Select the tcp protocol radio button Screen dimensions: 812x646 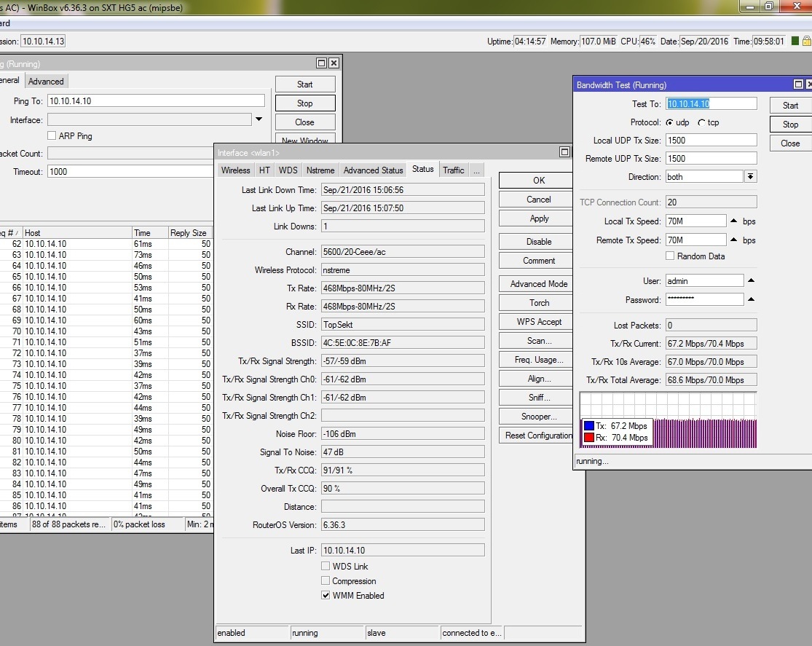click(701, 122)
